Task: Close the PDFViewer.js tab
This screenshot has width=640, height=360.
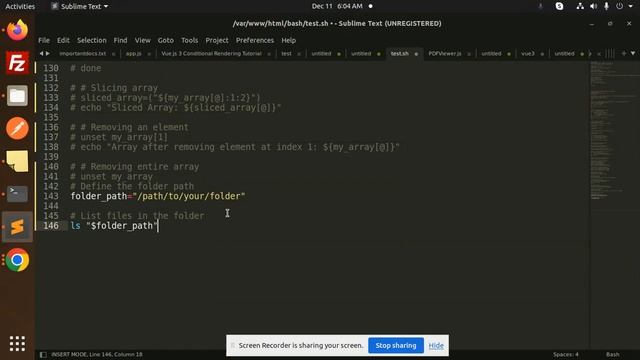Action: [469, 54]
